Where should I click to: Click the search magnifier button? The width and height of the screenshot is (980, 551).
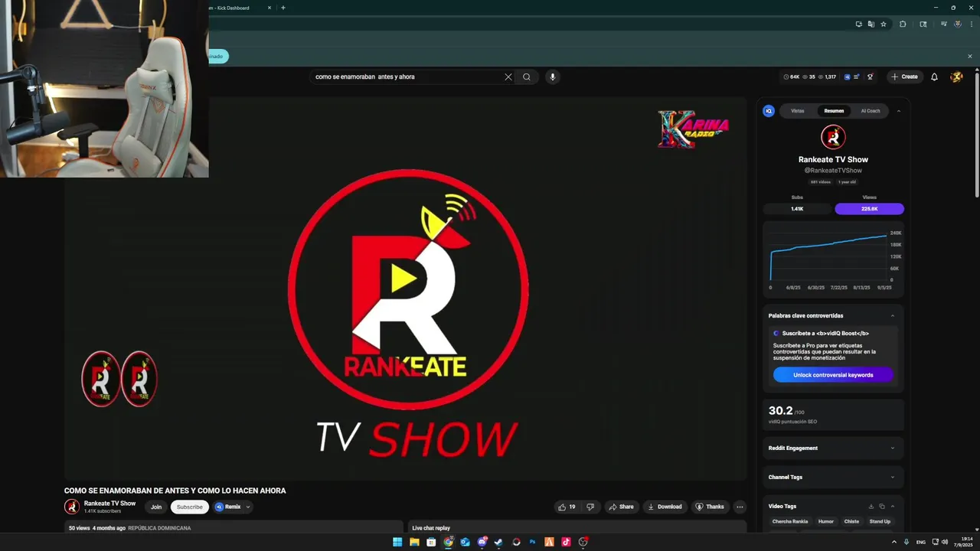tap(527, 77)
